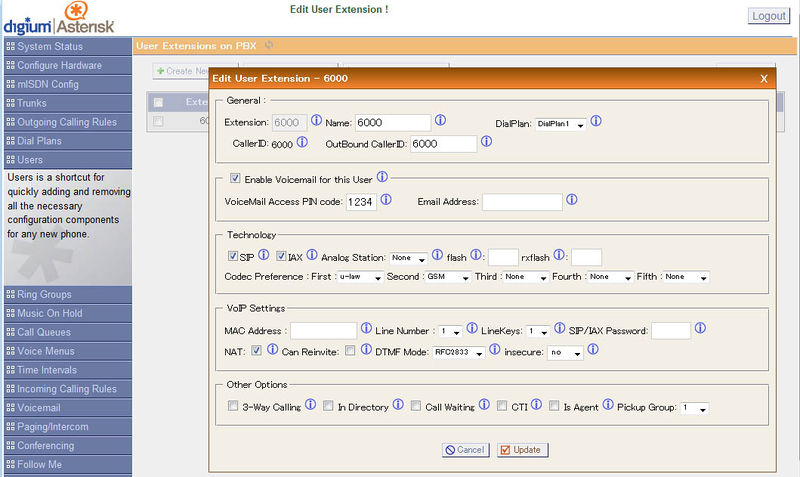Viewport: 800px width, 477px height.
Task: Disable the SIP technology checkbox
Action: click(233, 257)
